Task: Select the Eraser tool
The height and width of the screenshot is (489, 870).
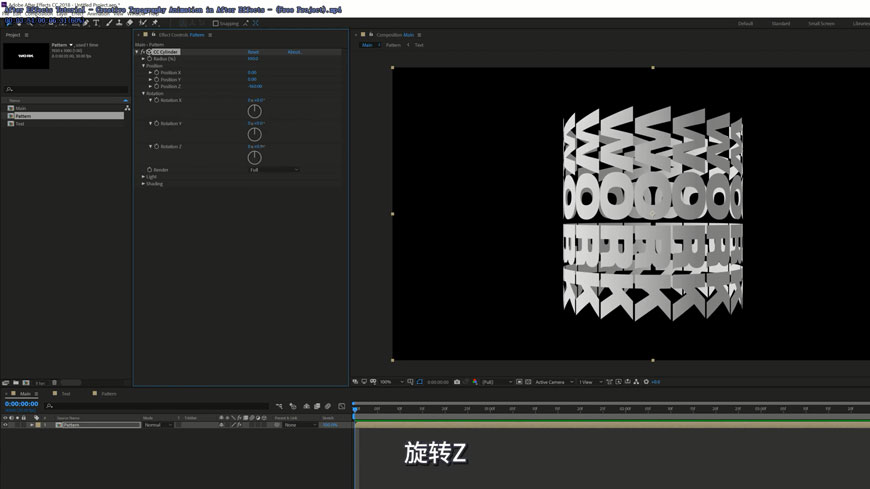Action: pyautogui.click(x=130, y=23)
